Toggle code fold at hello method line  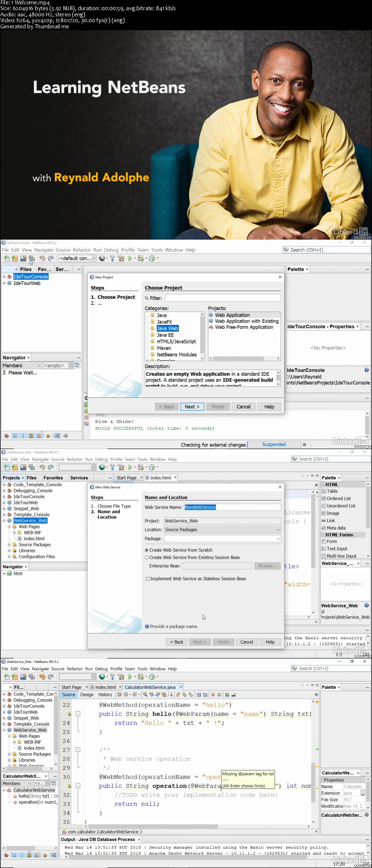(78, 713)
